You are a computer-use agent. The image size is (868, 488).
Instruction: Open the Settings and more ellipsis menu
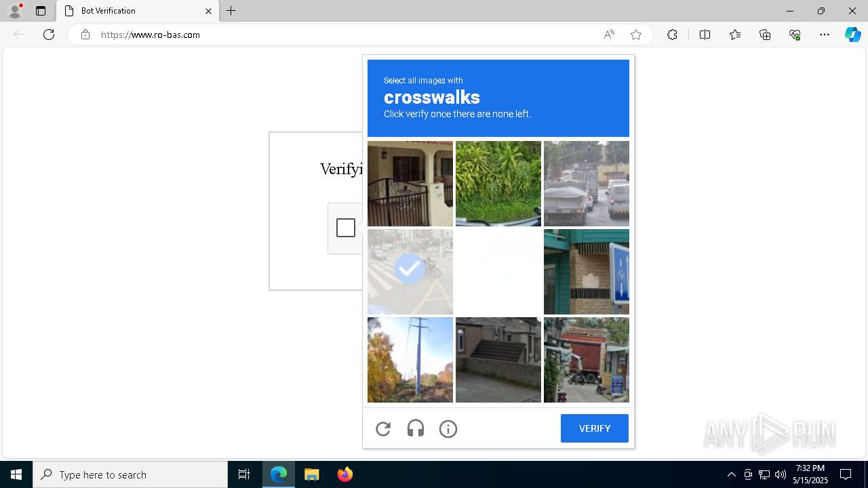(825, 35)
